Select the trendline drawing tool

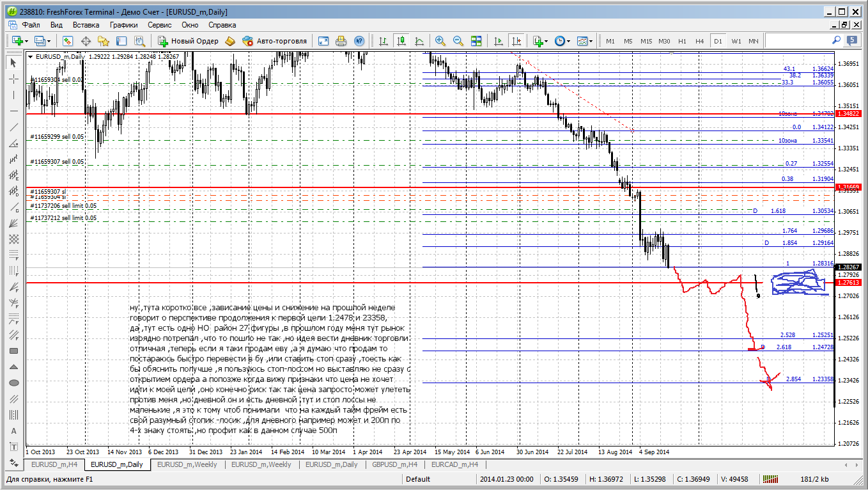[14, 127]
